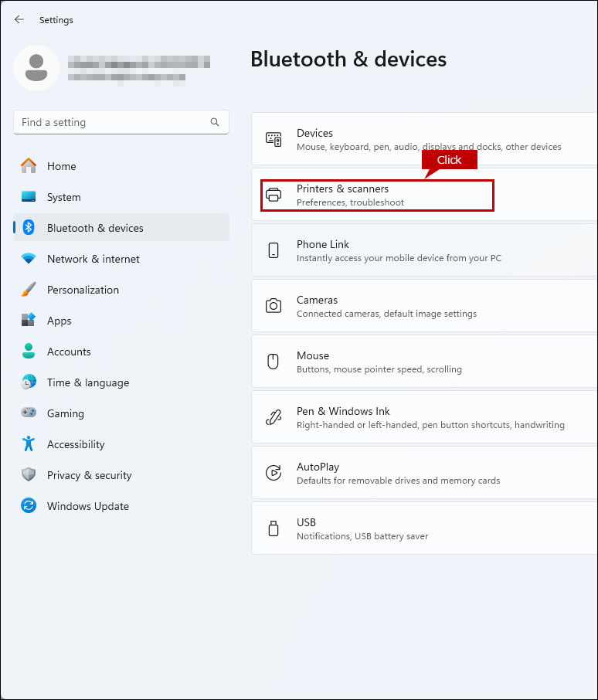Click the Settings window title text
This screenshot has height=700, width=598.
click(x=56, y=20)
